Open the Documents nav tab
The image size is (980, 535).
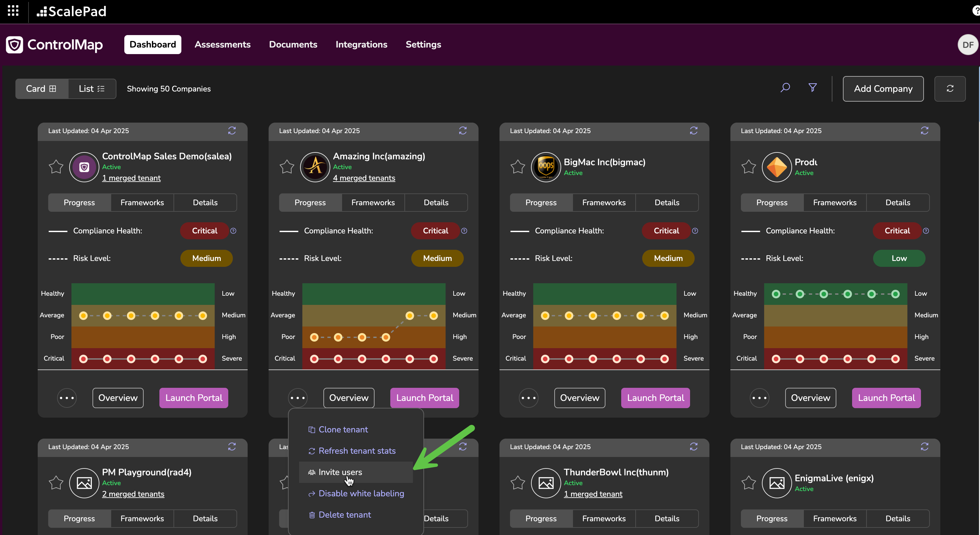click(x=293, y=45)
